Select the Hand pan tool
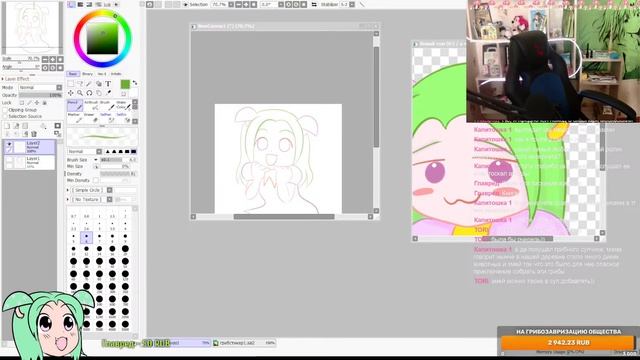 pyautogui.click(x=99, y=93)
